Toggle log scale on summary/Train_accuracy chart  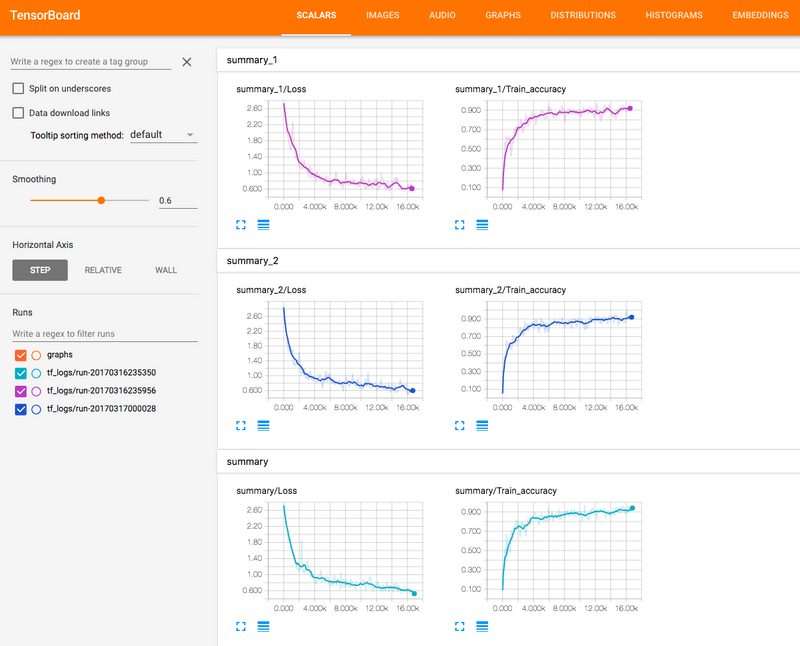point(482,626)
